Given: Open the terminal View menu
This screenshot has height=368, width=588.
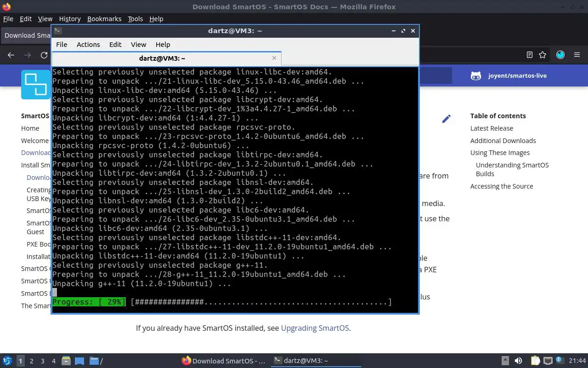Looking at the screenshot, I should [138, 45].
